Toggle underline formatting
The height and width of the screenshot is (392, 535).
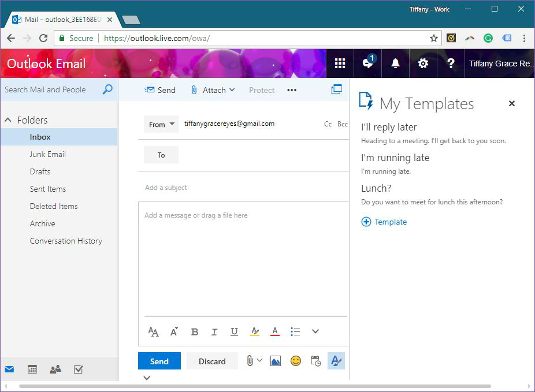click(x=234, y=331)
